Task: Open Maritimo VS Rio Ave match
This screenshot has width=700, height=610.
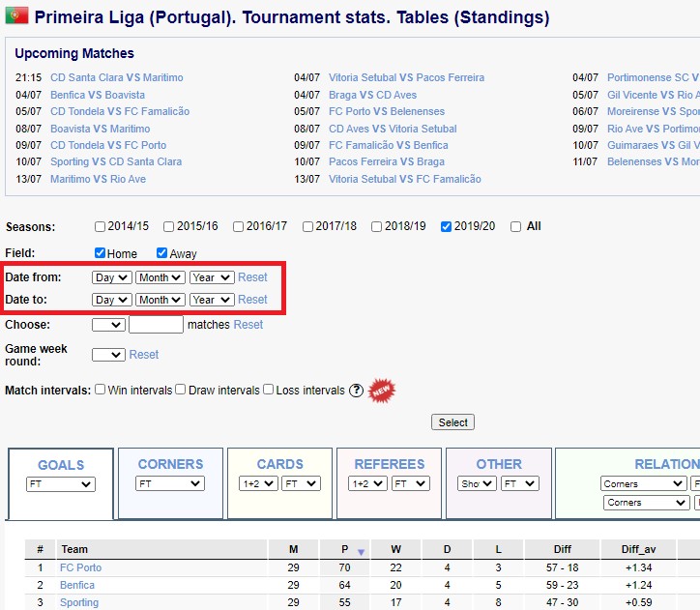Action: coord(98,180)
